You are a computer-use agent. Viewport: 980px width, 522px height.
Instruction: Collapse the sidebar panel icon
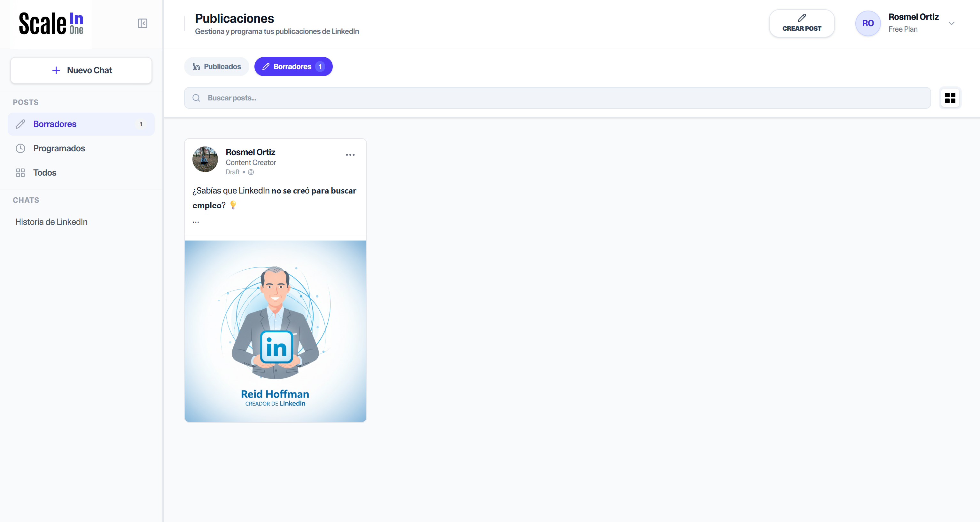[x=142, y=24]
